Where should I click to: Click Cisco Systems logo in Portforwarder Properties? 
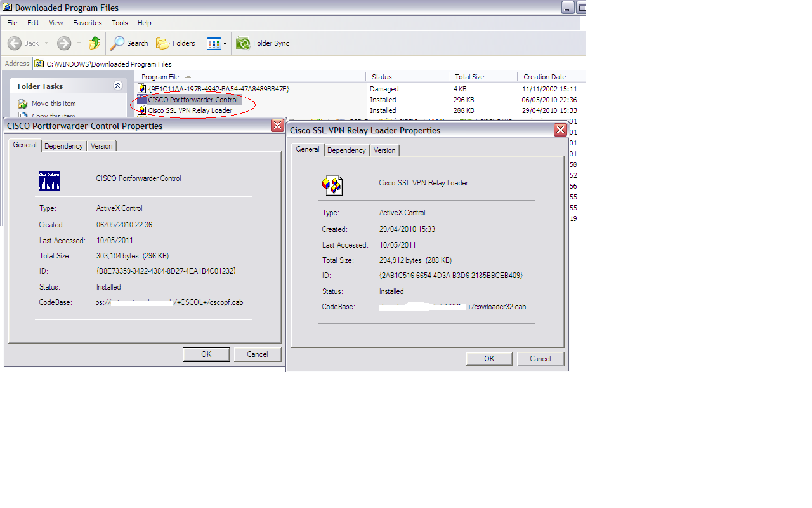[49, 181]
